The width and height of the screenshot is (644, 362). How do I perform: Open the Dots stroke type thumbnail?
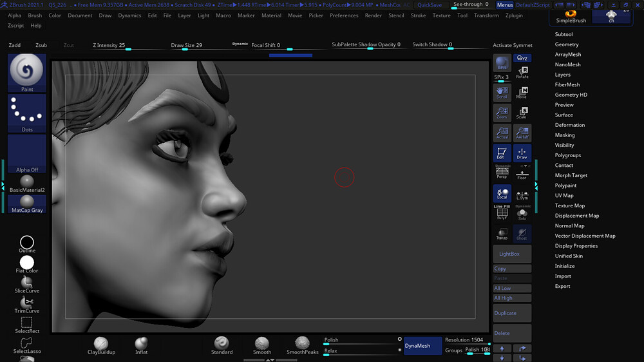pyautogui.click(x=27, y=113)
